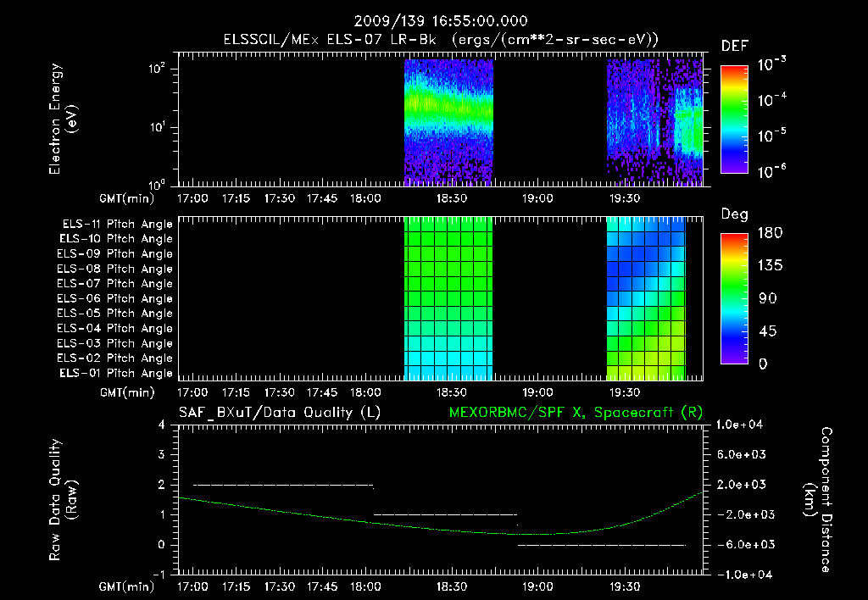The width and height of the screenshot is (868, 600).
Task: Click the green pitch angle grid near 18:30
Action: click(448, 298)
